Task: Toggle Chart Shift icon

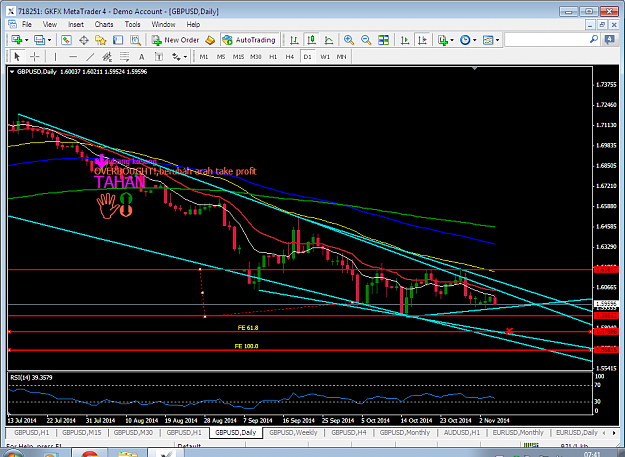Action: [422, 40]
